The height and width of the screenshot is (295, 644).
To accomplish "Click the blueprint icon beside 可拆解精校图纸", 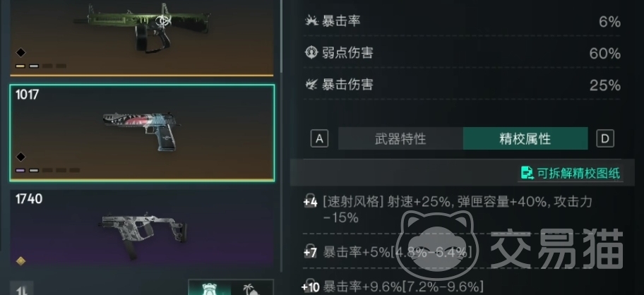I will click(x=527, y=173).
